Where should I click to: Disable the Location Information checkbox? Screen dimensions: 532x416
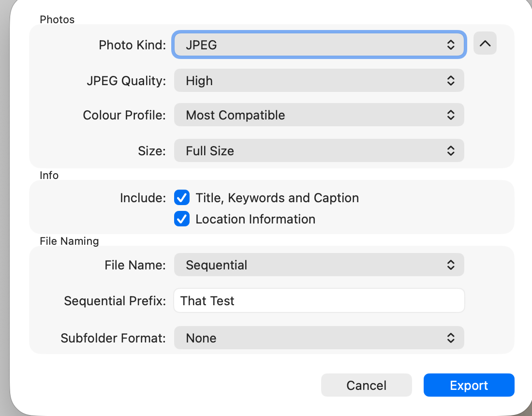tap(182, 219)
